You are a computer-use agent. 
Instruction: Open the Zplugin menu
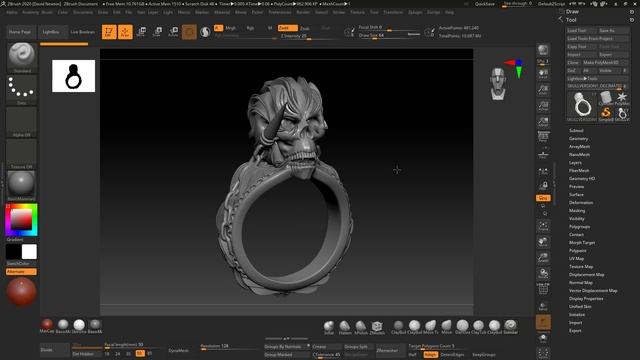[x=415, y=12]
